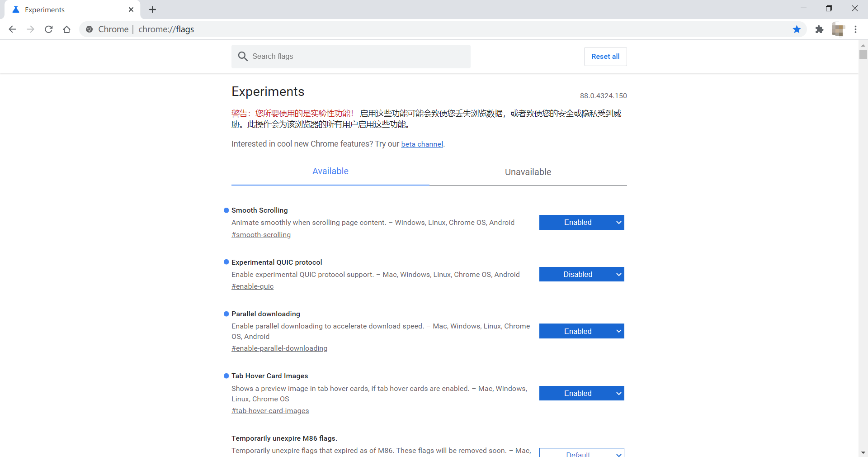Click the Reset all button
The height and width of the screenshot is (457, 868).
pos(605,56)
